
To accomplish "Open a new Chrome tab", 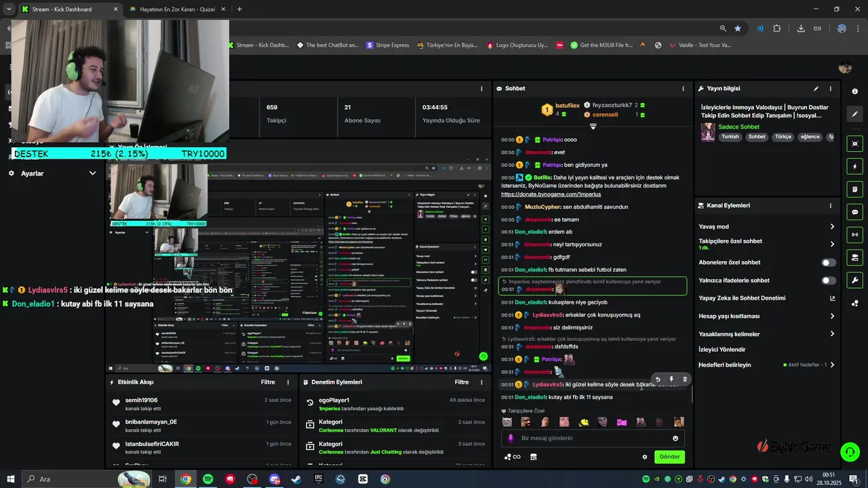I will pos(239,9).
